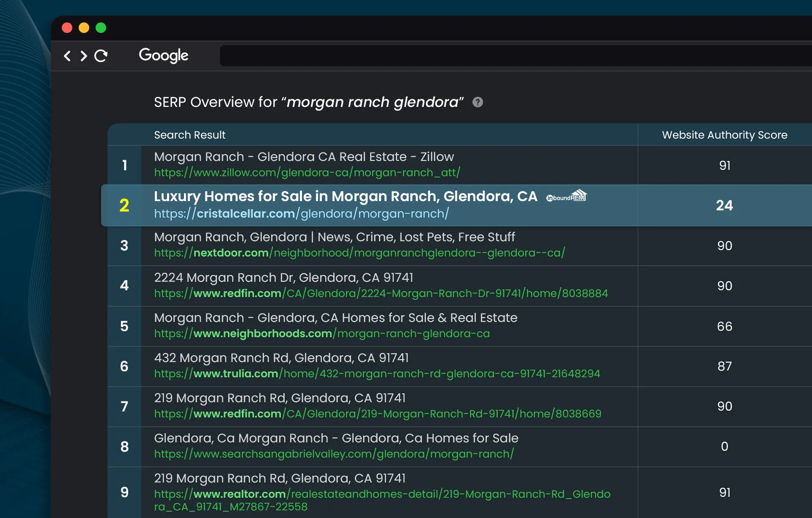Open the searchsangabrielvalley.com morgan-ranch URL
The image size is (812, 518).
(334, 454)
